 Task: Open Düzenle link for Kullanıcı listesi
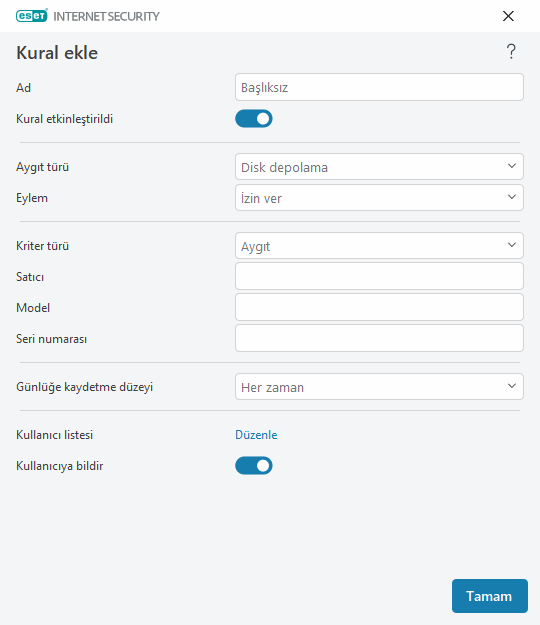pos(256,434)
